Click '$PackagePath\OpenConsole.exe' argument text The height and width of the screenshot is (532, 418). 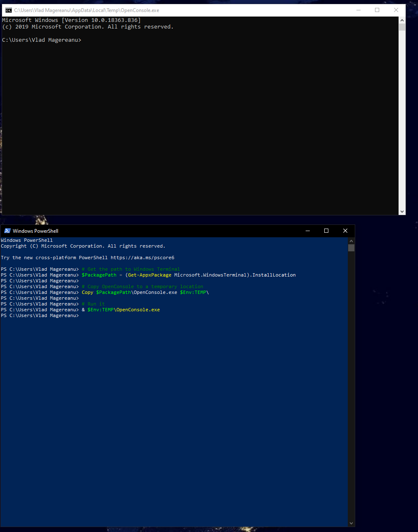(x=137, y=292)
